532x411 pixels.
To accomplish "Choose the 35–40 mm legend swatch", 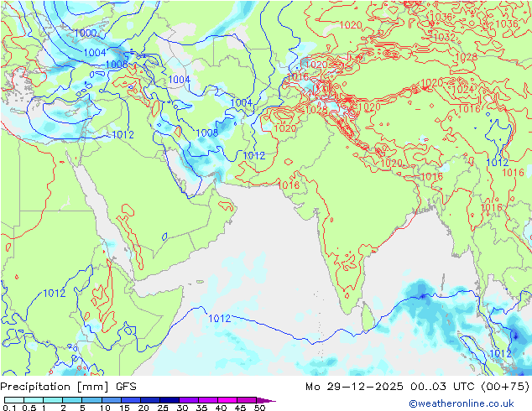I will pos(208,400).
